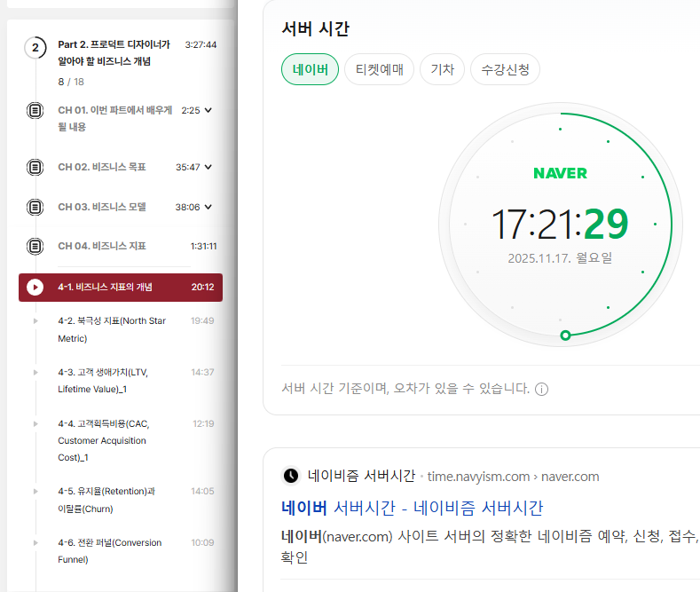Open lesson 4-5 유지율(Retention)과 이탈률(Churn)
Screen dimensions: 700x592
pyautogui.click(x=106, y=500)
